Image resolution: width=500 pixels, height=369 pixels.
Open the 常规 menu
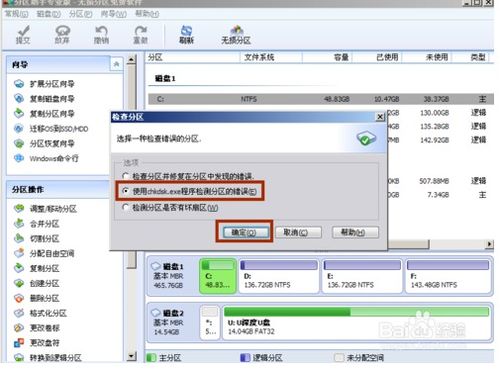click(x=16, y=14)
